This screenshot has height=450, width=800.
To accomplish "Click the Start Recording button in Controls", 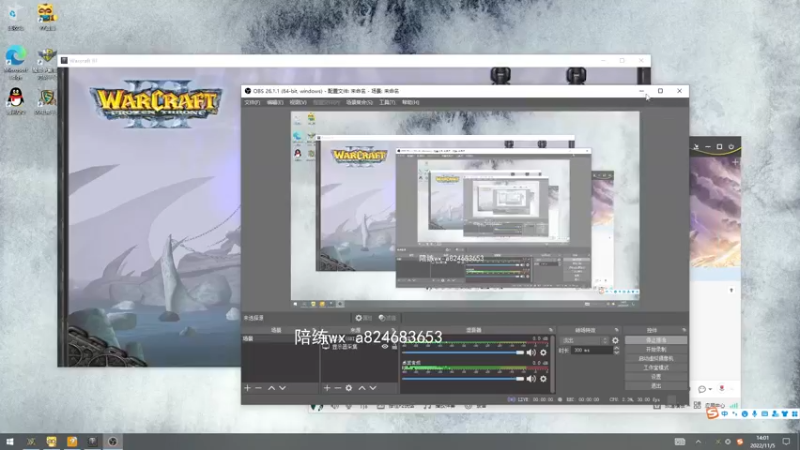I will tap(656, 349).
